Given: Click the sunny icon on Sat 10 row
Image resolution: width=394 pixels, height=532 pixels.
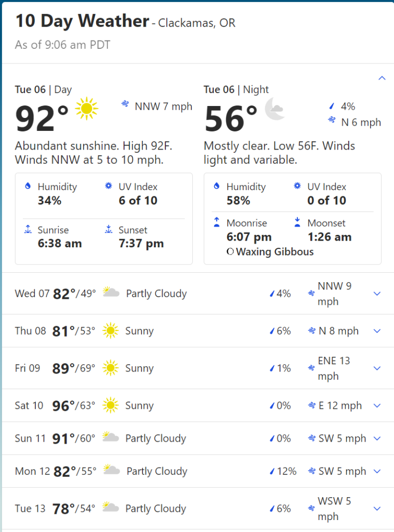Looking at the screenshot, I should pos(110,405).
